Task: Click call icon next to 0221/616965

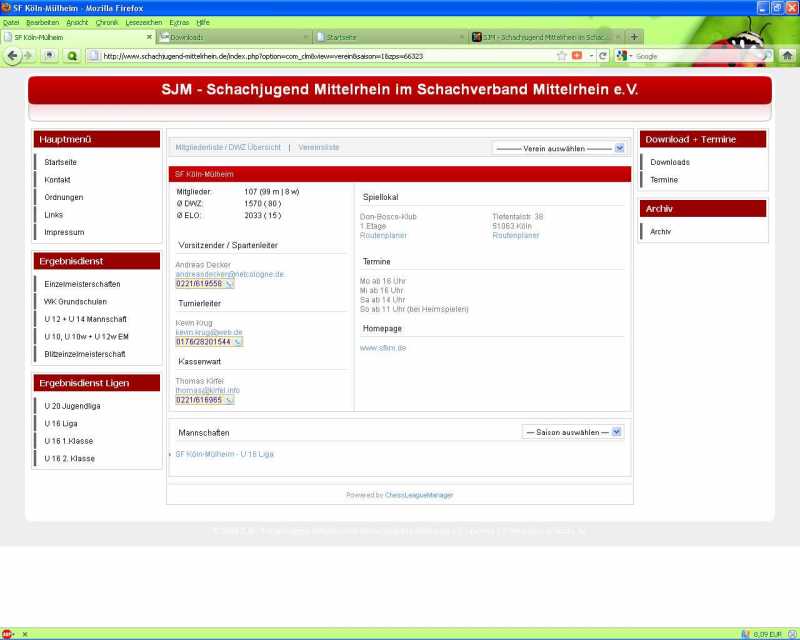Action: (x=229, y=400)
